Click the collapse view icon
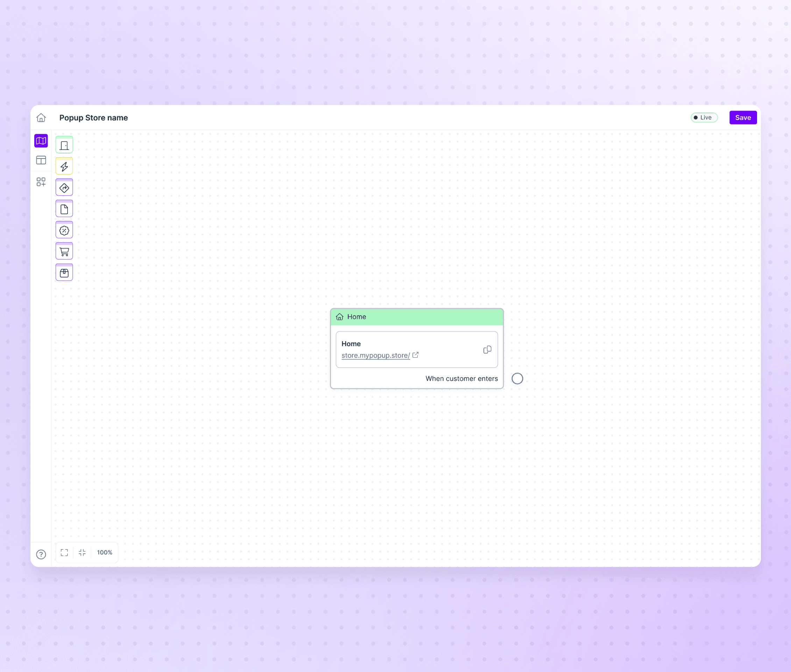 (82, 552)
